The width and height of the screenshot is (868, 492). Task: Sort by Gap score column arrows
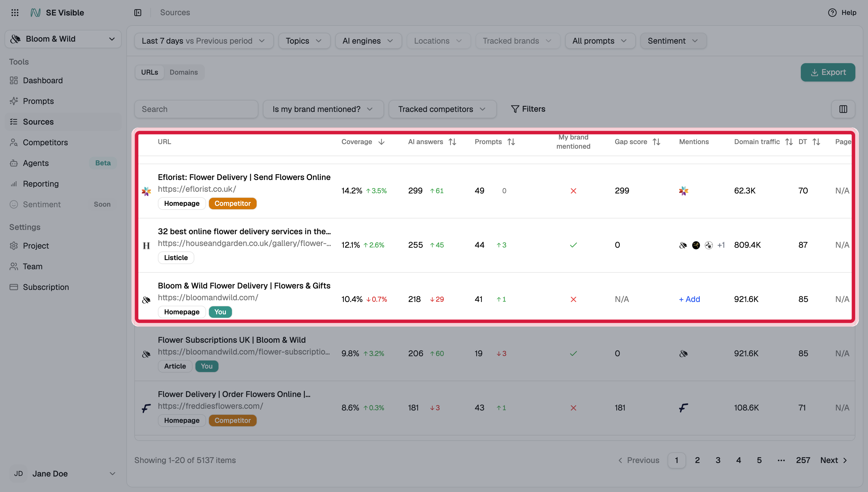[x=656, y=142]
